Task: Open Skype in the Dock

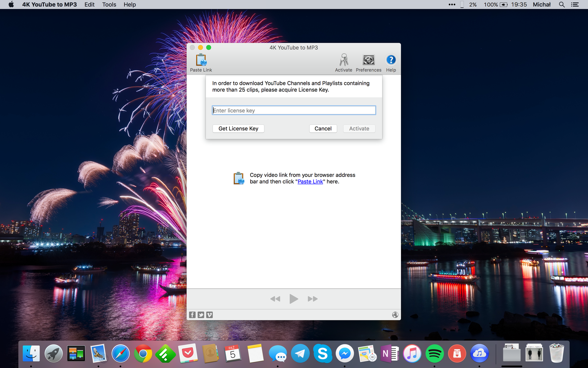Action: (x=322, y=354)
